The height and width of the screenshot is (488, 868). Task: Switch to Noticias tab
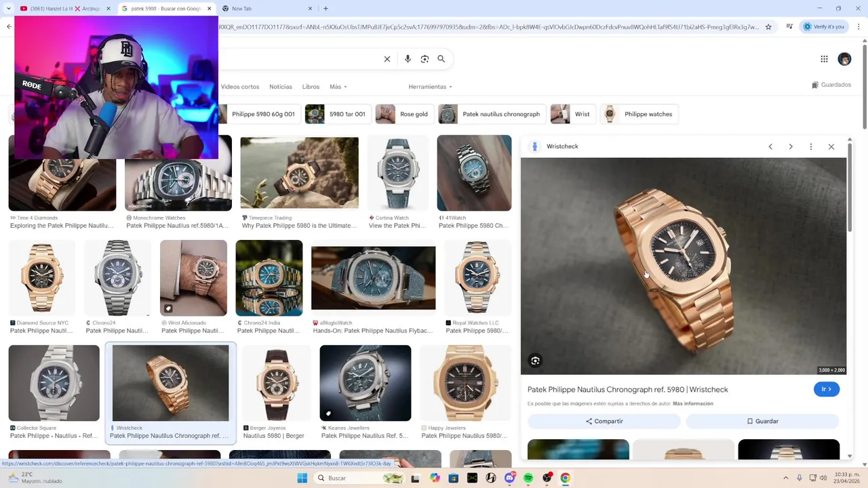281,87
